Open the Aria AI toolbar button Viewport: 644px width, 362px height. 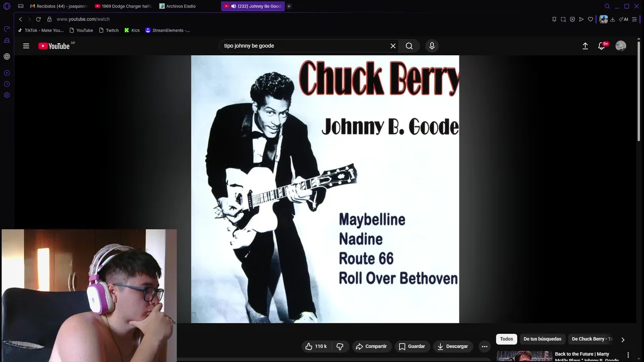pos(623,19)
